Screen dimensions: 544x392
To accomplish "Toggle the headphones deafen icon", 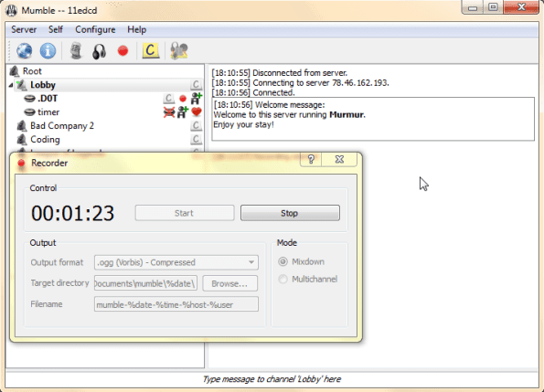I will [100, 52].
